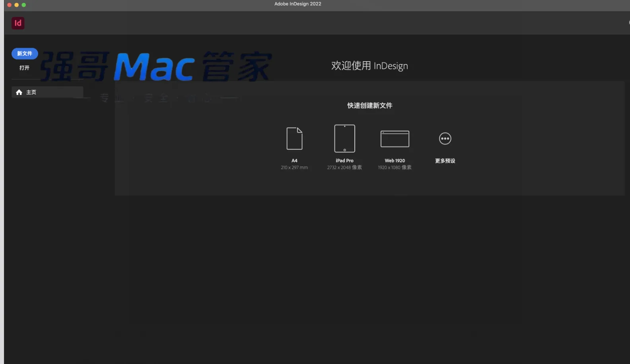Screen dimensions: 630x364
Task: Click the home icon beside 主页
Action: [x=19, y=92]
